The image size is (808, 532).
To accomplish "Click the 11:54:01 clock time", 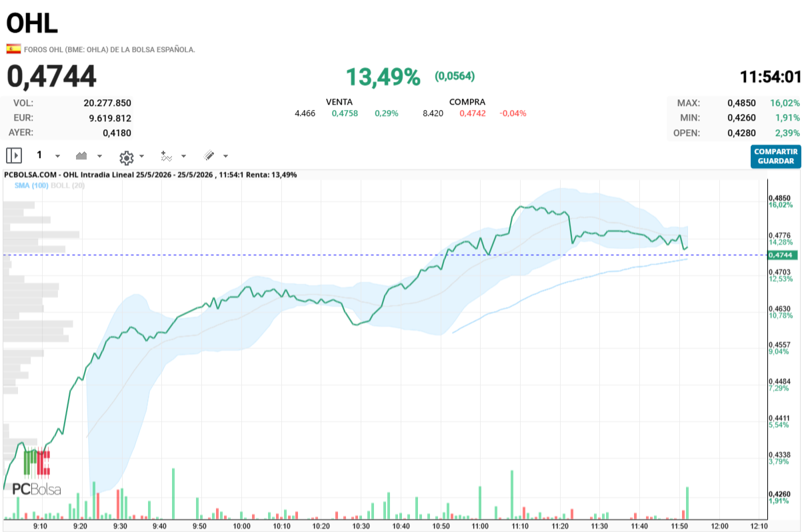I will tap(770, 77).
